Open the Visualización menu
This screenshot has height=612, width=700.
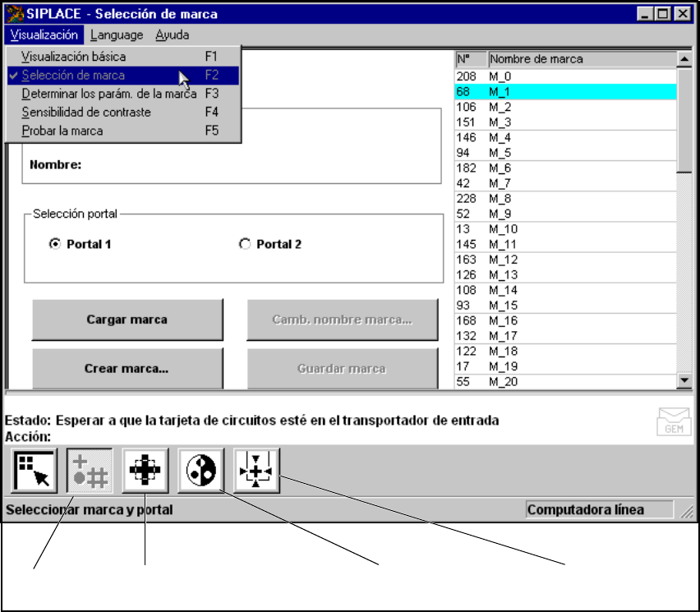click(44, 35)
